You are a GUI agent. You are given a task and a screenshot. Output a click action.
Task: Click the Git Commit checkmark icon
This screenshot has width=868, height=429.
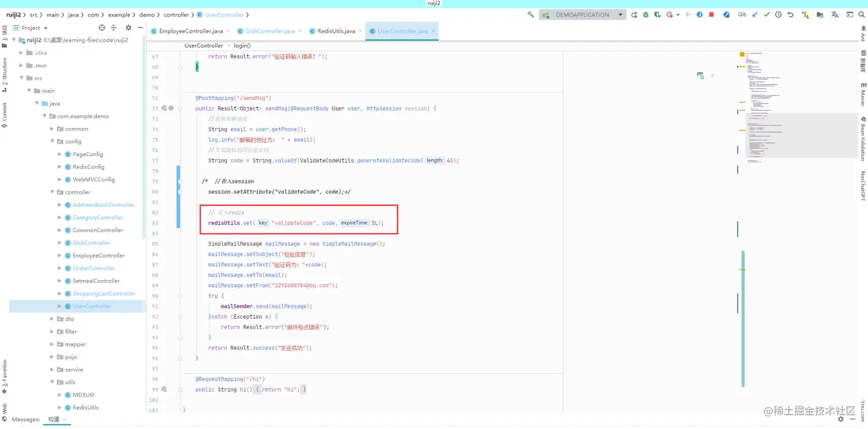[766, 14]
